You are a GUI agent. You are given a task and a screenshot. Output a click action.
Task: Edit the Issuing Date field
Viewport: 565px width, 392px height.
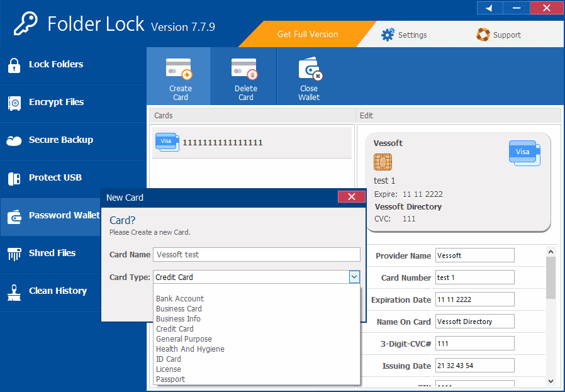point(474,366)
